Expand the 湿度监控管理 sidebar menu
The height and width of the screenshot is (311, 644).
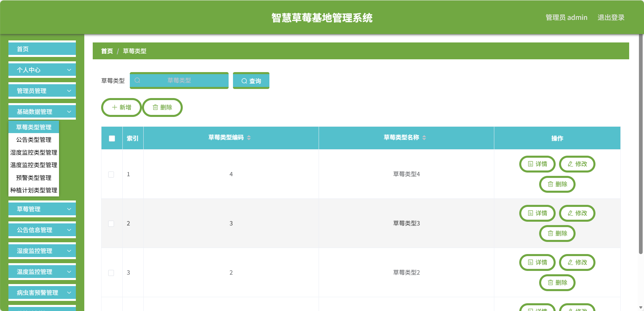pyautogui.click(x=42, y=251)
